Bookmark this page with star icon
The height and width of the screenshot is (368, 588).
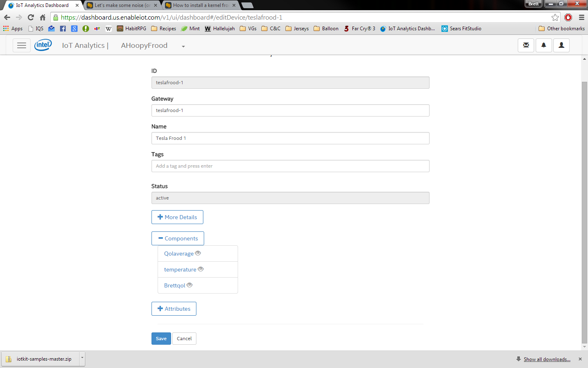point(555,17)
